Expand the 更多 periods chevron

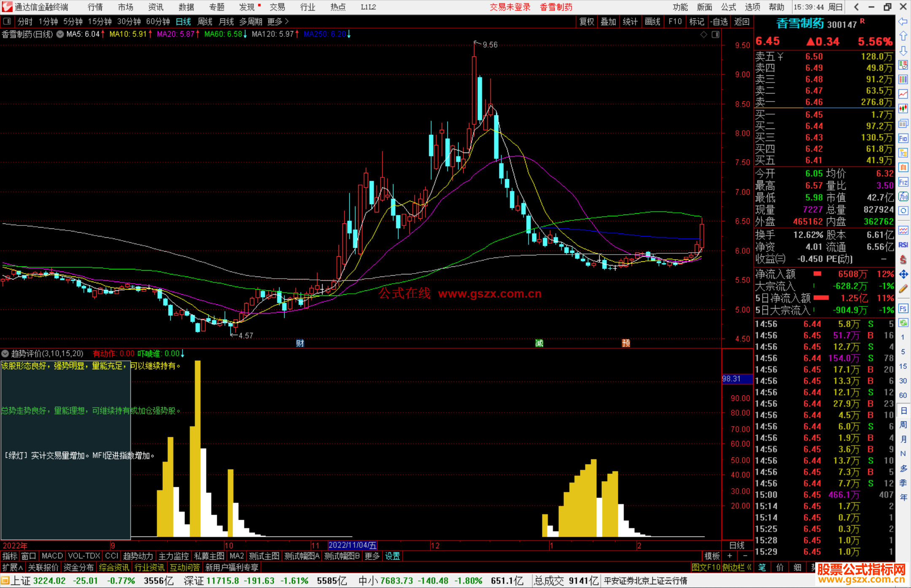[x=287, y=21]
